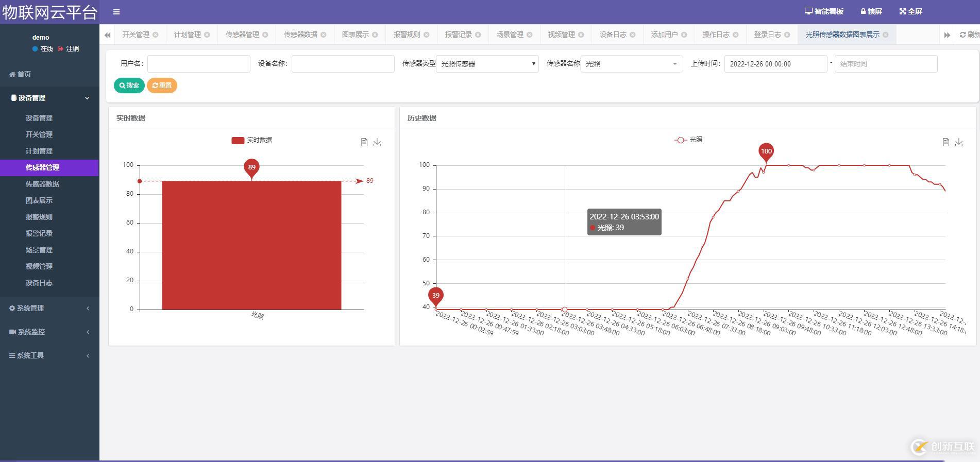
Task: Close the 操作日志 tab
Action: click(736, 35)
